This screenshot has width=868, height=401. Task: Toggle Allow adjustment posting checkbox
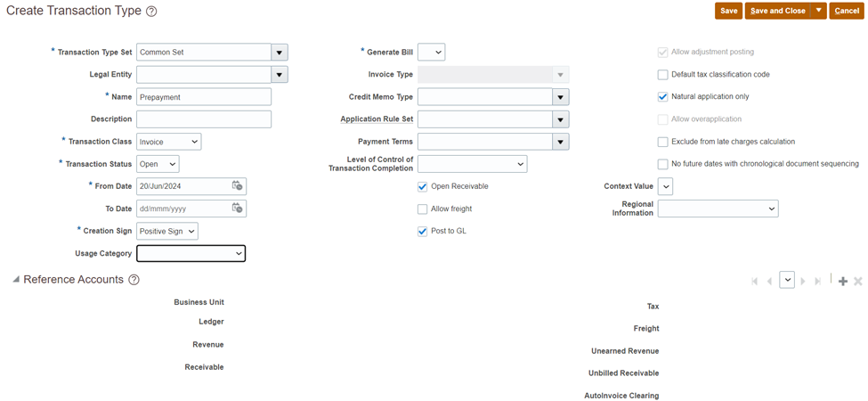(x=662, y=53)
